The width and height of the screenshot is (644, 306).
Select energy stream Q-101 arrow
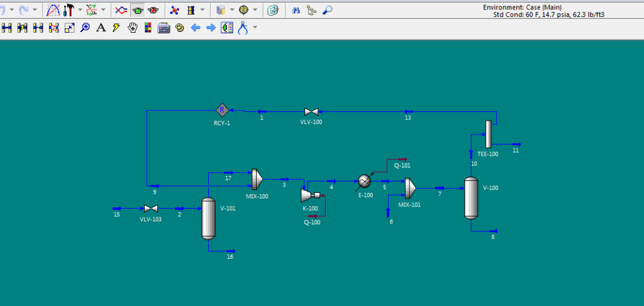coord(402,159)
